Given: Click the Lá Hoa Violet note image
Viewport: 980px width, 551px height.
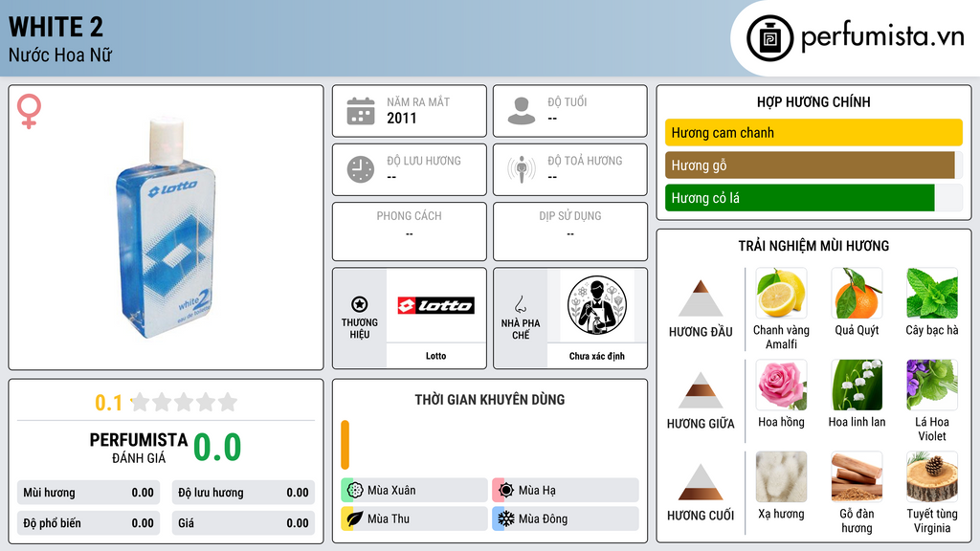Looking at the screenshot, I should point(932,386).
